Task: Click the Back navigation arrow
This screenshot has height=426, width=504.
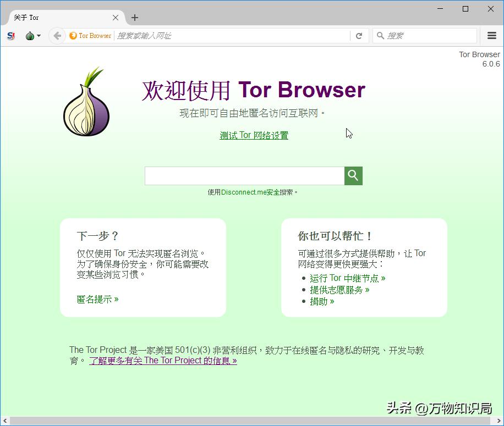Action: pyautogui.click(x=57, y=36)
